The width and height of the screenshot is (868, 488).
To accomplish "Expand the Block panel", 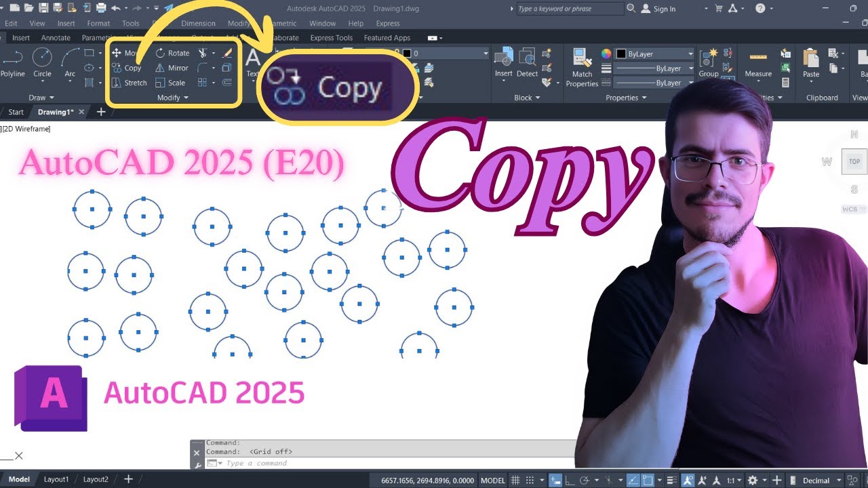I will point(527,98).
